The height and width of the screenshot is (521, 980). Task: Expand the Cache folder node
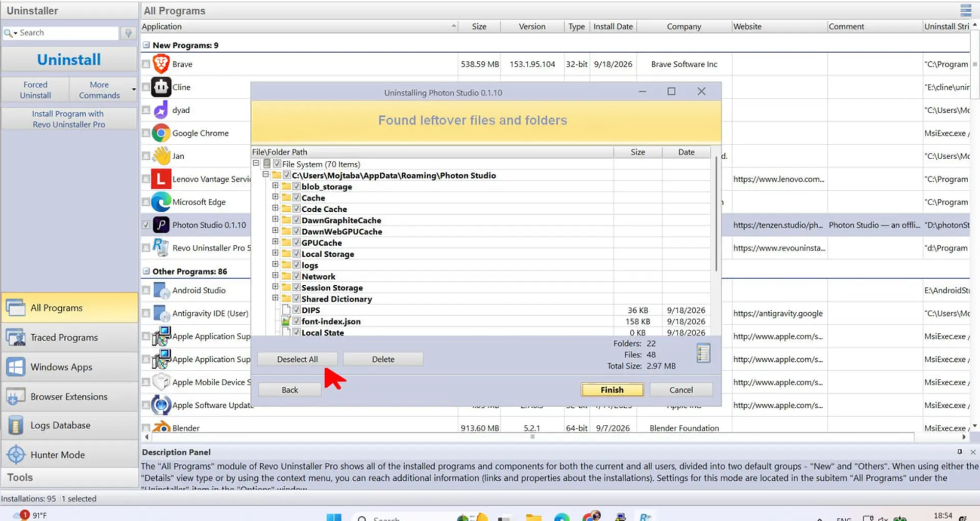click(x=275, y=197)
